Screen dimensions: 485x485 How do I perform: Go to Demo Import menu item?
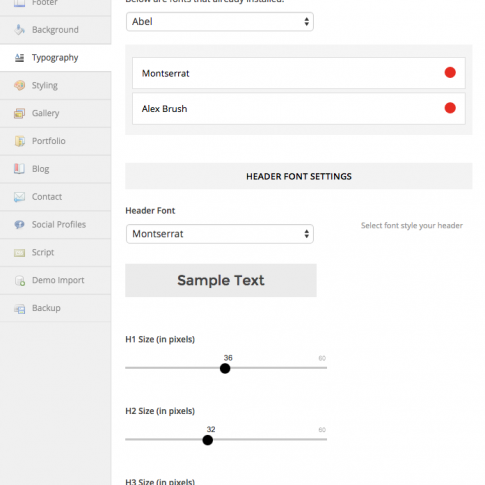[x=55, y=280]
